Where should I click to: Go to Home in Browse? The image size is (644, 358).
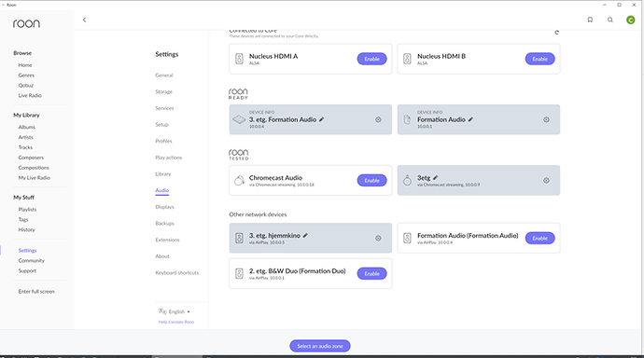point(25,64)
